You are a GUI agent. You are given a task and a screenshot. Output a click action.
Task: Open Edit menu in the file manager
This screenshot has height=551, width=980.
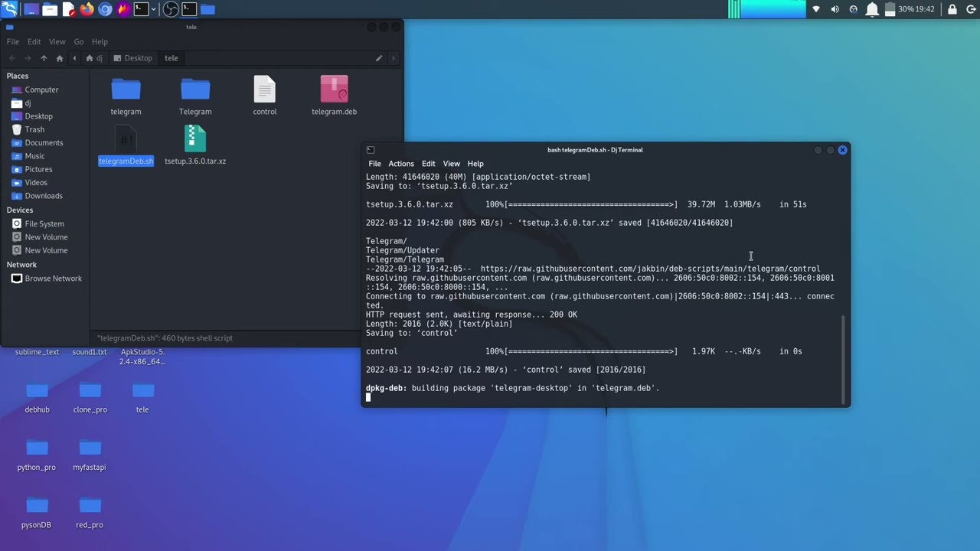click(x=34, y=41)
